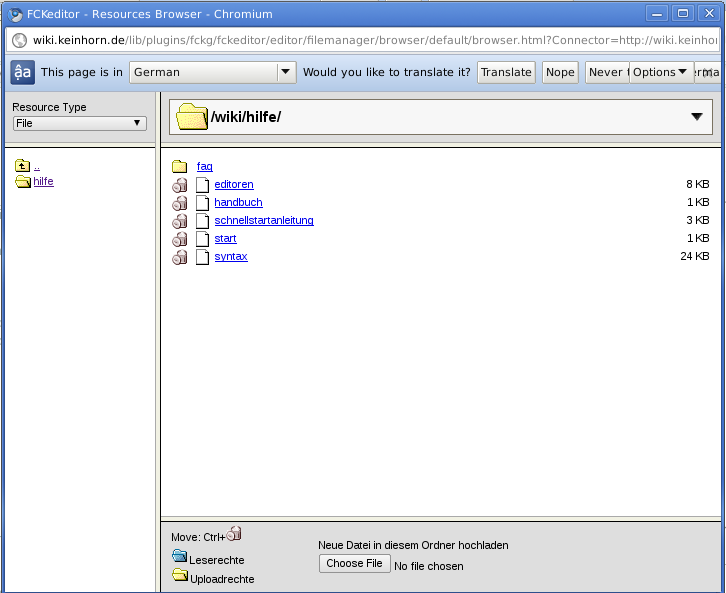
Task: Click the 'No file chosen' text
Action: pyautogui.click(x=429, y=566)
